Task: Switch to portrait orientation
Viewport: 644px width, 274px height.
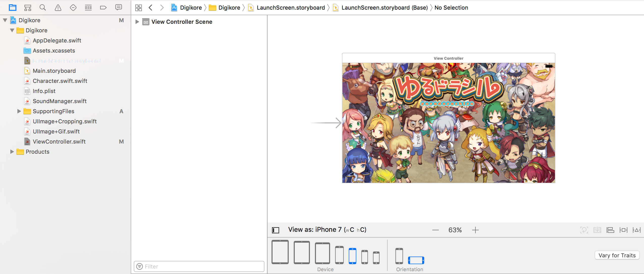Action: coord(399,256)
